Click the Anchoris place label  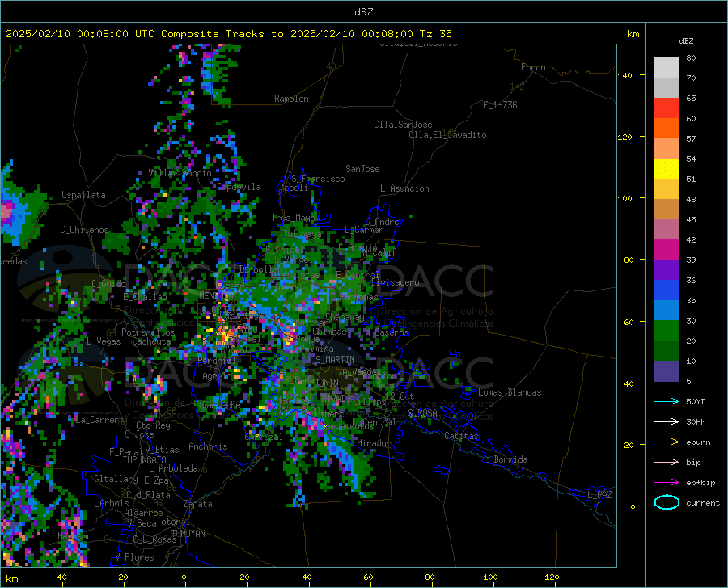coord(208,446)
